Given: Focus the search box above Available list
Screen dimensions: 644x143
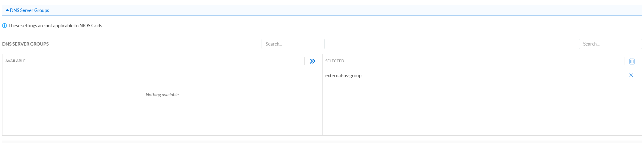Looking at the screenshot, I should click(293, 44).
